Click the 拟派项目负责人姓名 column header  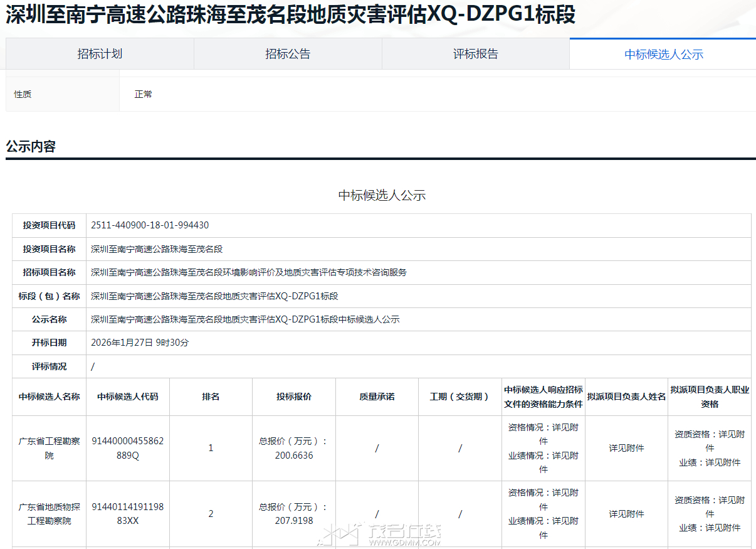[x=626, y=397]
